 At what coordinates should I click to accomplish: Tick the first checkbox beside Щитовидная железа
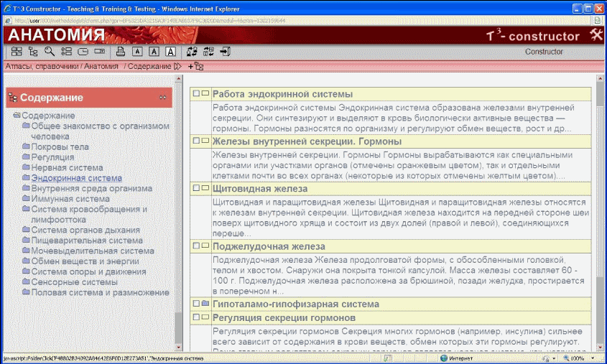(195, 187)
